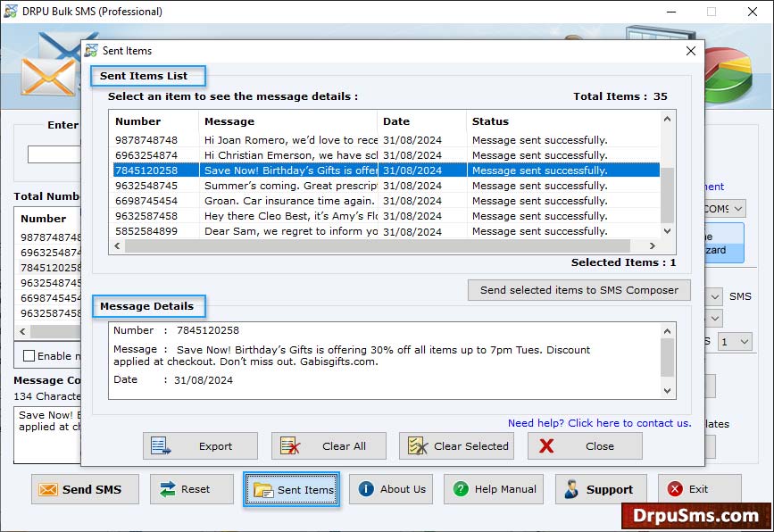Viewport: 774px width, 532px height.
Task: Close the Sent Items dialog window
Action: [691, 51]
